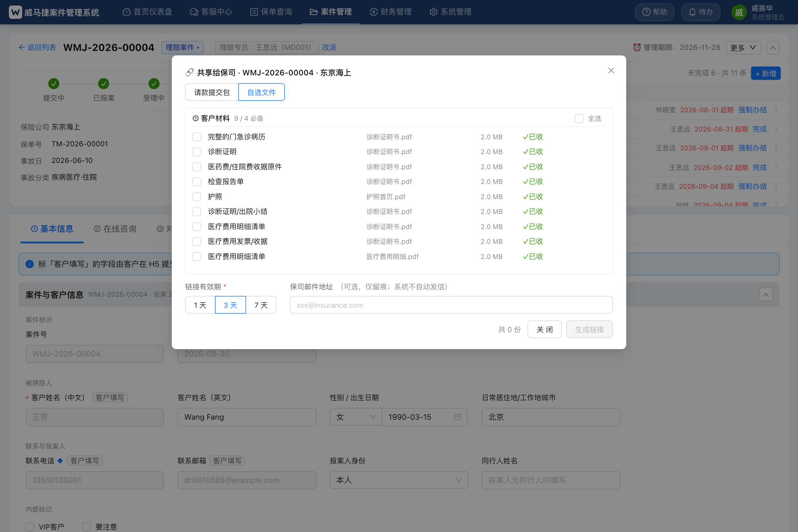Image resolution: width=798 pixels, height=532 pixels.
Task: Click the link icon beside the 共享给保司 title
Action: pyautogui.click(x=190, y=72)
